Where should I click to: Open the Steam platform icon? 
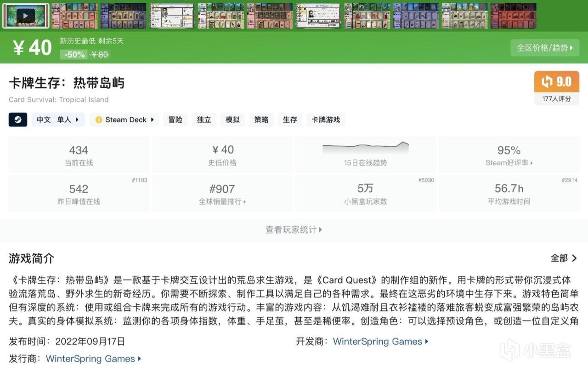click(18, 120)
